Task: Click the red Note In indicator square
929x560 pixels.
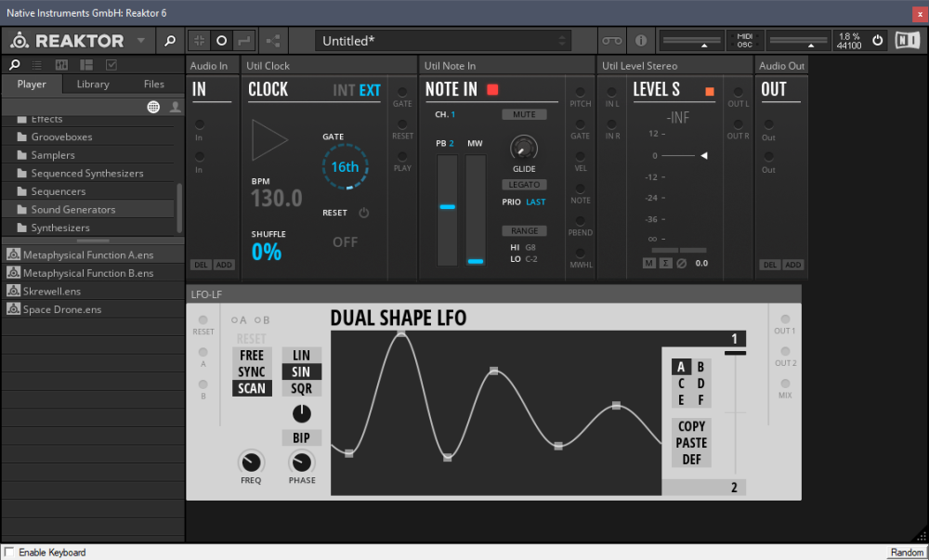Action: tap(492, 89)
